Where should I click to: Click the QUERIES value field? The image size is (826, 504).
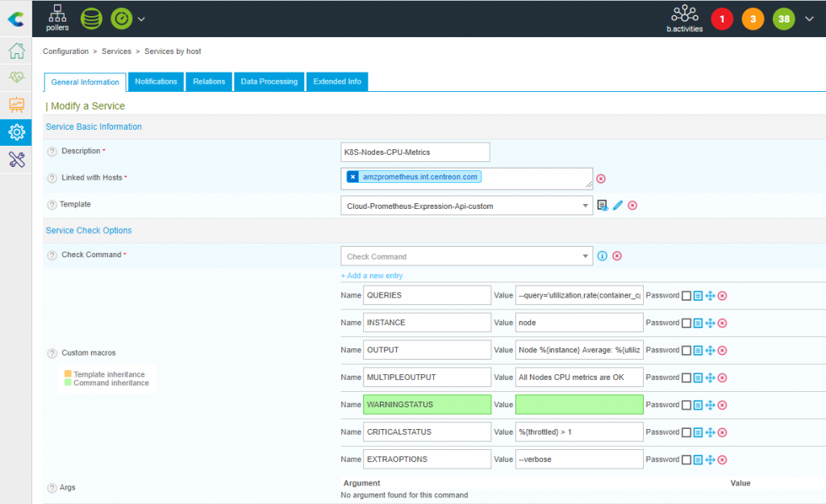coord(579,295)
